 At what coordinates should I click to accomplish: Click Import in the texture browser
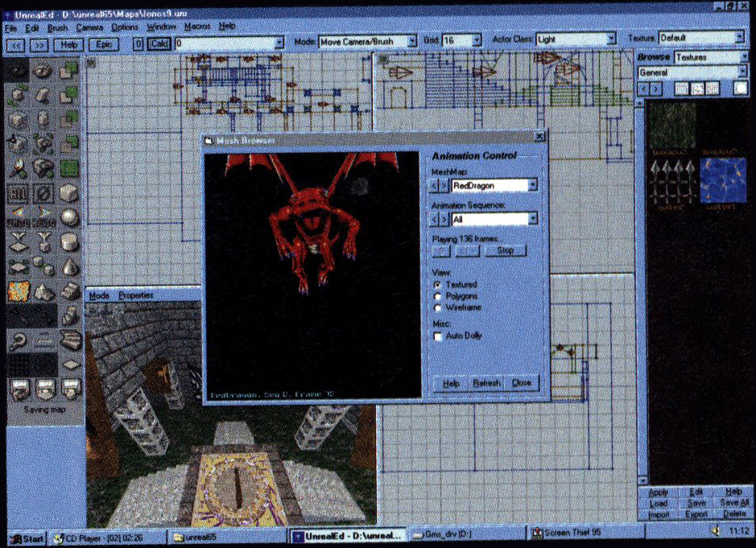point(658,514)
